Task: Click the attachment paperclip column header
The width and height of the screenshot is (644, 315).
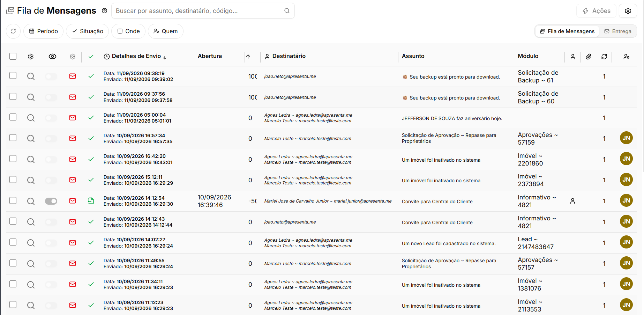Action: (x=589, y=57)
